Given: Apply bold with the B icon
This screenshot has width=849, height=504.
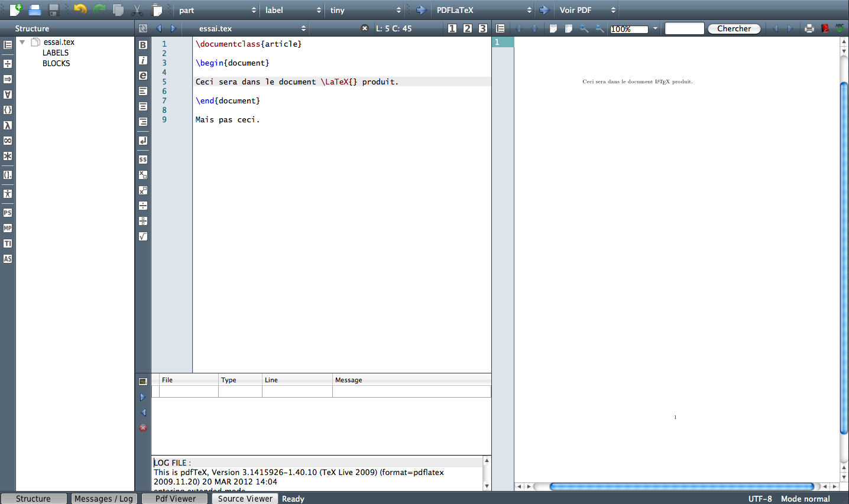Looking at the screenshot, I should tap(143, 45).
